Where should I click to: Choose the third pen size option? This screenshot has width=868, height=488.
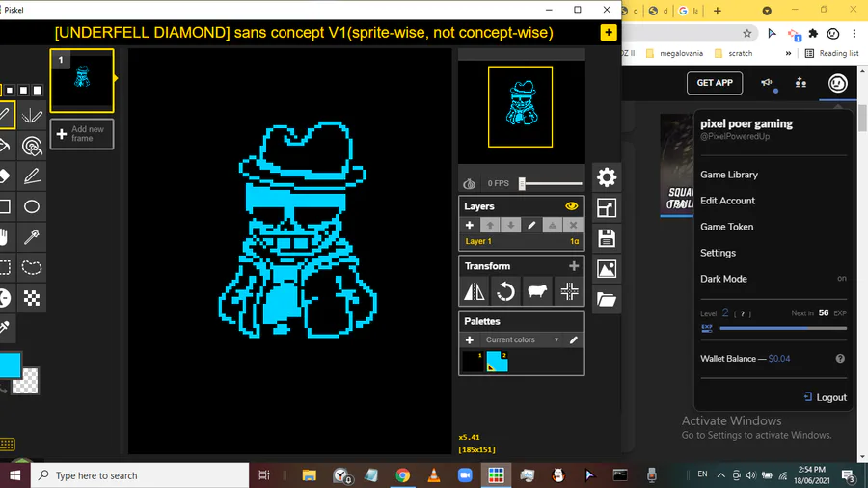coord(23,91)
